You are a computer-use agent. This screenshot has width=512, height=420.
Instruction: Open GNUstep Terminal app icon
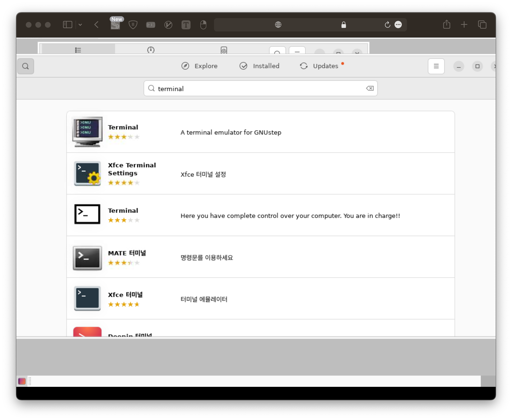[x=87, y=132]
